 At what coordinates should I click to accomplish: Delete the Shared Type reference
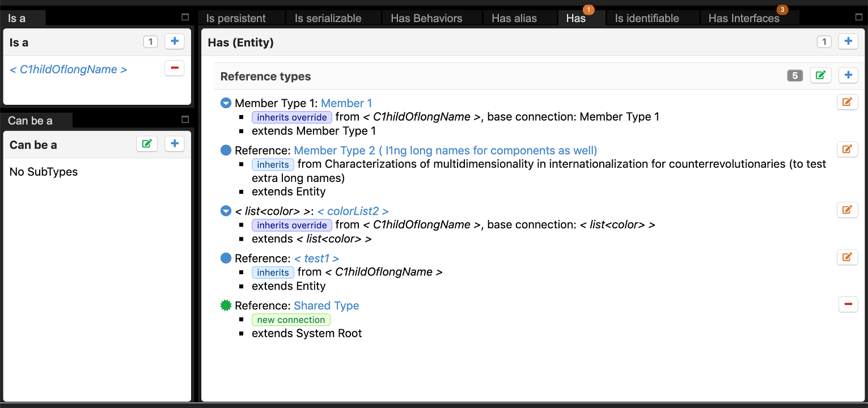tap(848, 304)
